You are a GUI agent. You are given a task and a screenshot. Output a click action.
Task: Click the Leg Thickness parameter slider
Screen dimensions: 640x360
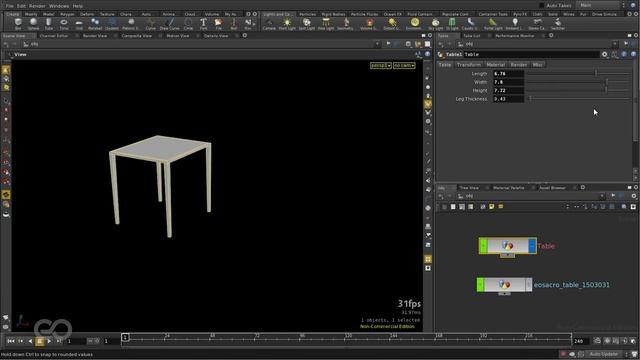[578, 99]
